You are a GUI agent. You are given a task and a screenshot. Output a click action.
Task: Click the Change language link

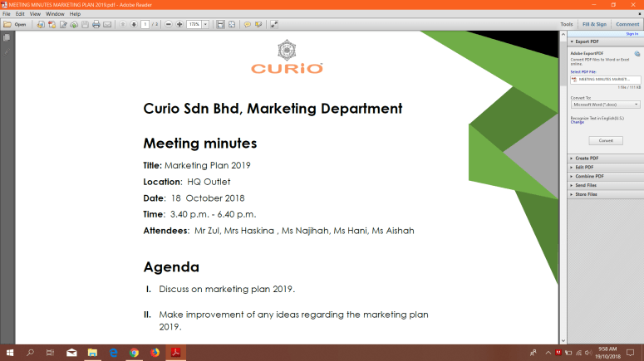[577, 122]
